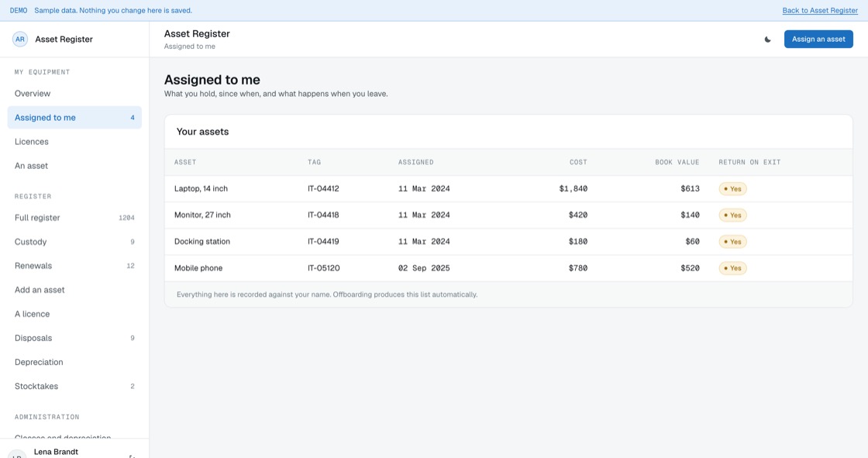Click the Asset Register sidebar title
The height and width of the screenshot is (458, 868).
click(x=64, y=40)
